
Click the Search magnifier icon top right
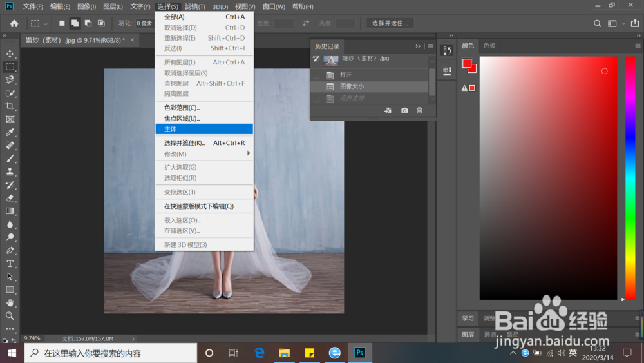pos(597,23)
